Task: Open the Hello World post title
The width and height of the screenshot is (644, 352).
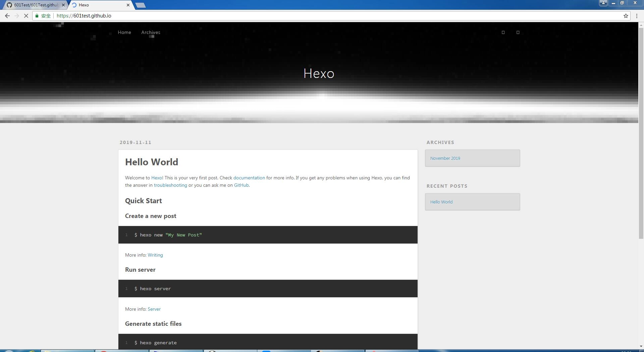Action: pyautogui.click(x=152, y=162)
